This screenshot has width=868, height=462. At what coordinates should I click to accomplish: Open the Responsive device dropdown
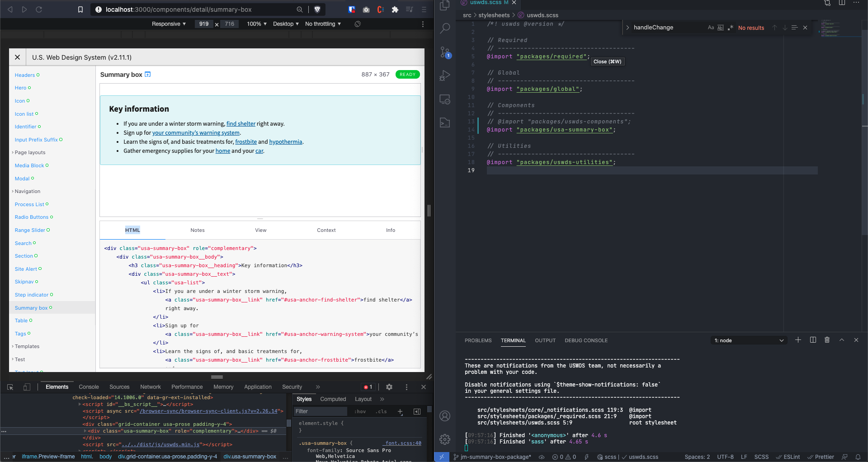pos(169,24)
